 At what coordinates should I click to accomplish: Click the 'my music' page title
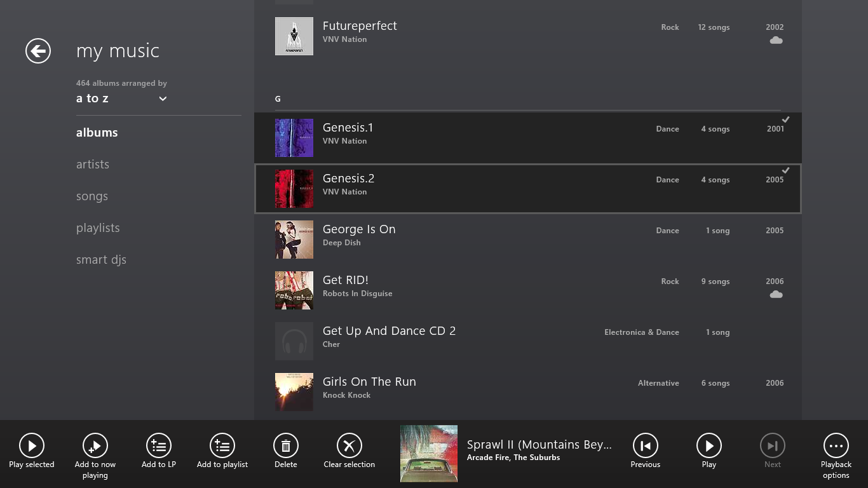tap(118, 51)
